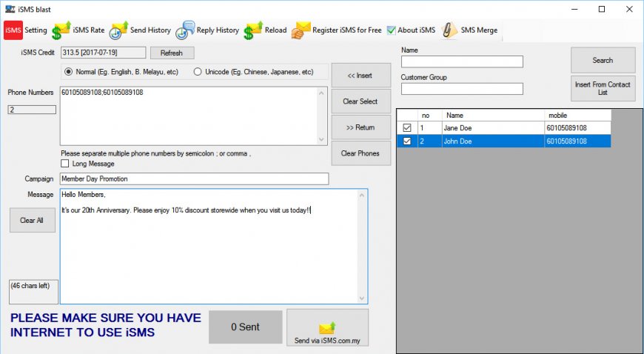Click the Message box scrollbar up arrow
644x354 pixels.
click(362, 196)
